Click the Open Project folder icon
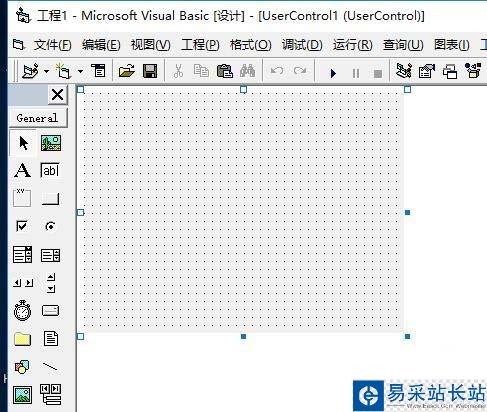The image size is (487, 412). (127, 71)
